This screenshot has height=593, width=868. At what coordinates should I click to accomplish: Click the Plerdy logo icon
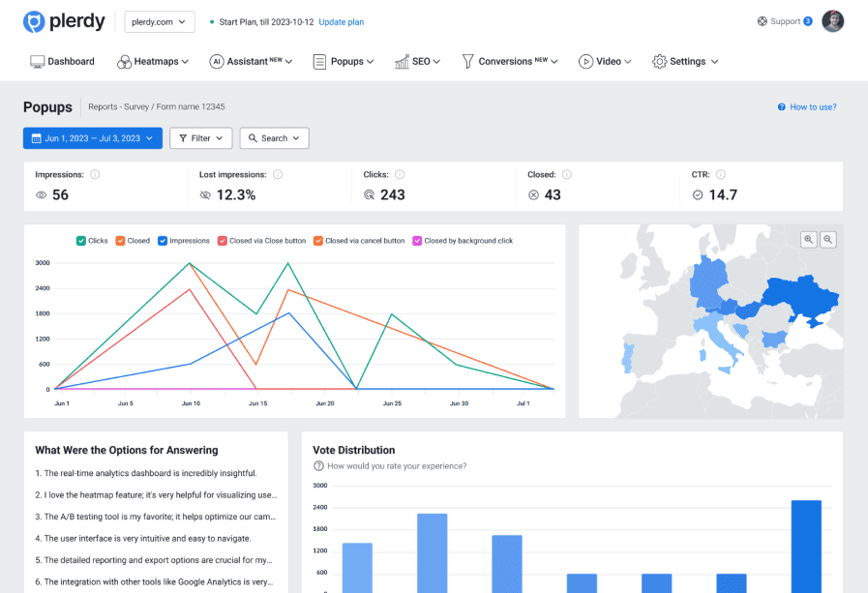click(x=34, y=21)
